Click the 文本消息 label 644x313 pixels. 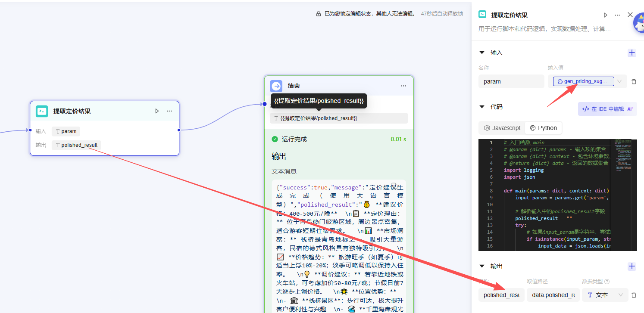point(284,171)
